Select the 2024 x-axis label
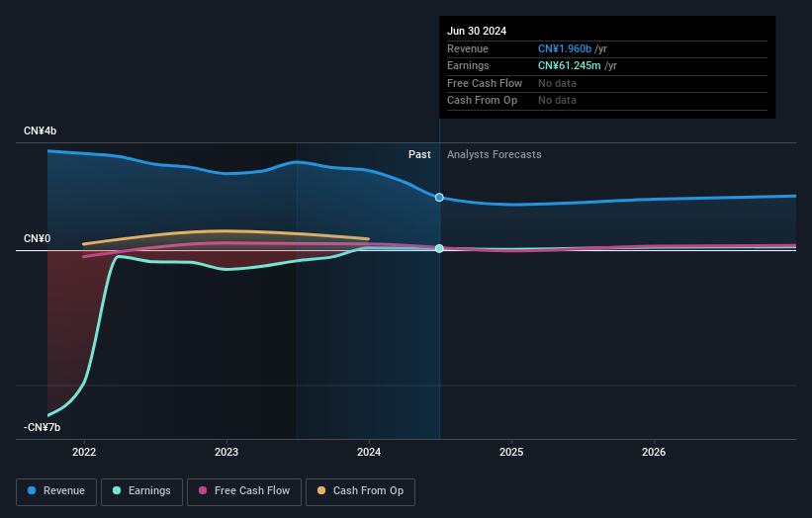812x518 pixels. click(x=369, y=452)
